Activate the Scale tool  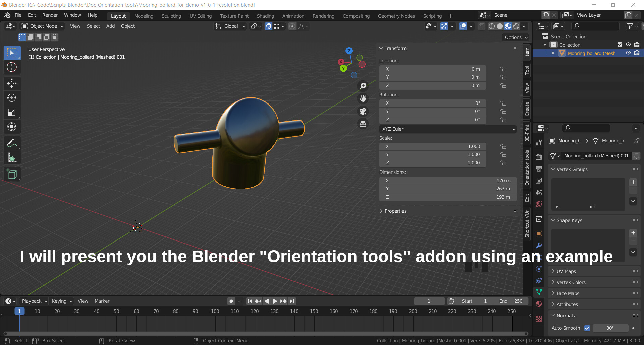click(x=12, y=112)
